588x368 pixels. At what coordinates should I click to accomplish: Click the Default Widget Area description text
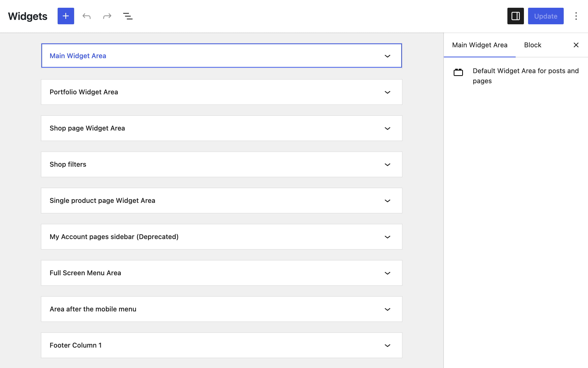pos(525,76)
